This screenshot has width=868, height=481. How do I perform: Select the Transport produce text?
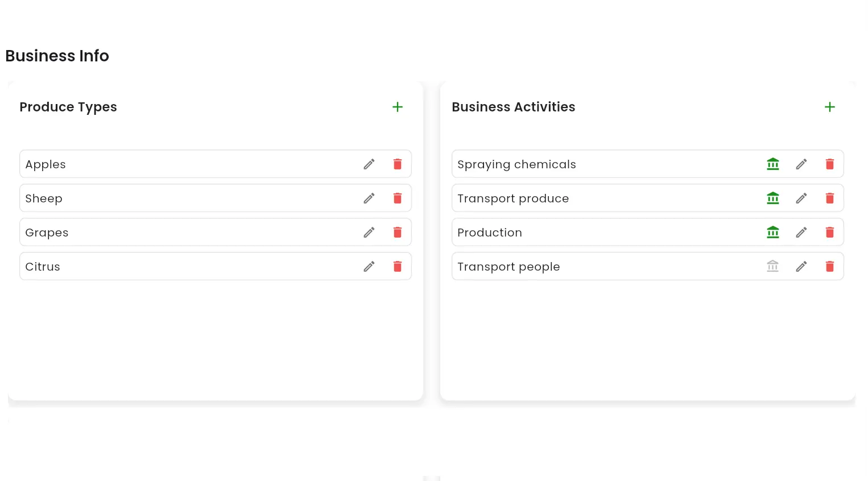[x=513, y=198]
